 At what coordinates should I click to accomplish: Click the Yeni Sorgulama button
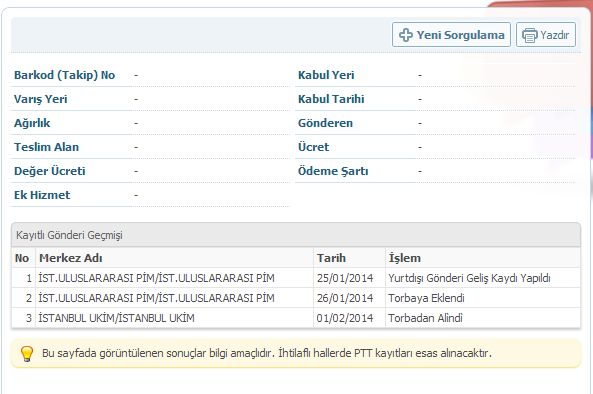[451, 35]
